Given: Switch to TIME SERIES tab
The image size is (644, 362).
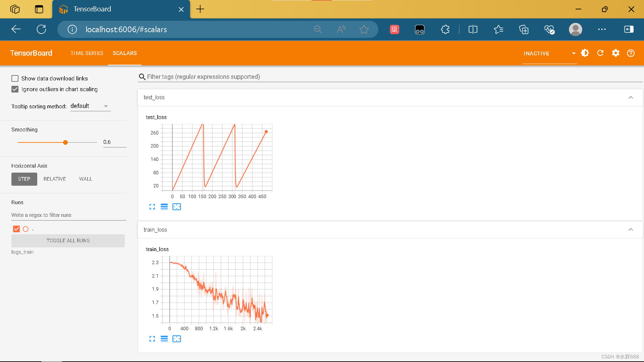Looking at the screenshot, I should [87, 53].
